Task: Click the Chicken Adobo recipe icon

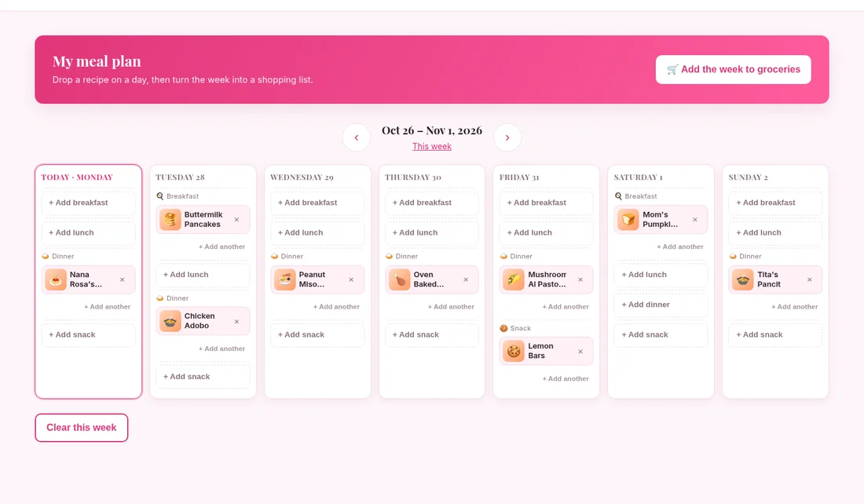Action: tap(170, 321)
